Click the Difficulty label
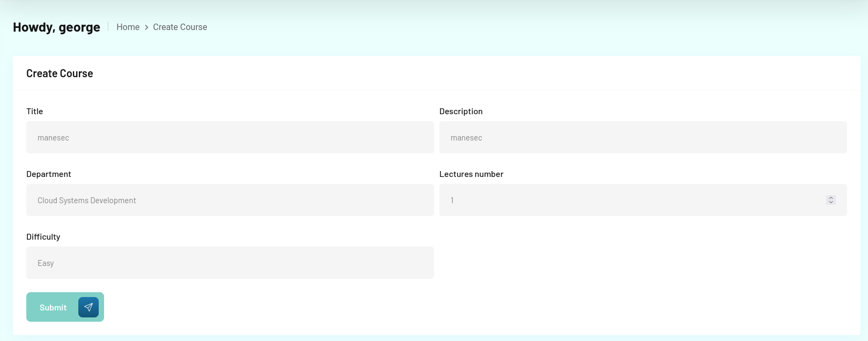The height and width of the screenshot is (341, 868). tap(43, 237)
